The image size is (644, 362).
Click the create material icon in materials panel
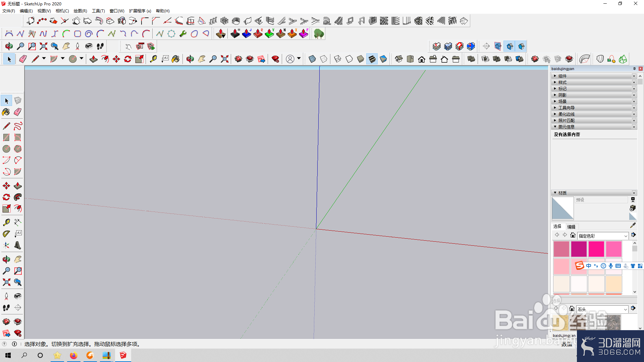[633, 208]
